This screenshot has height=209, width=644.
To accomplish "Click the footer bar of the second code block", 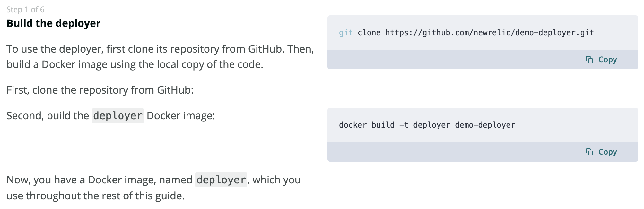I will pyautogui.click(x=449, y=152).
